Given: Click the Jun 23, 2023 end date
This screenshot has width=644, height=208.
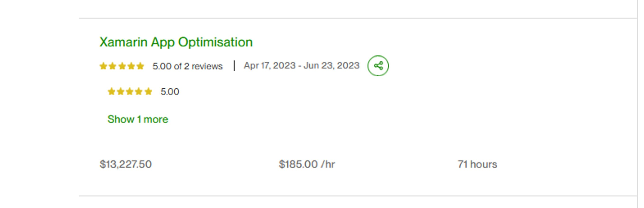Looking at the screenshot, I should pos(331,65).
